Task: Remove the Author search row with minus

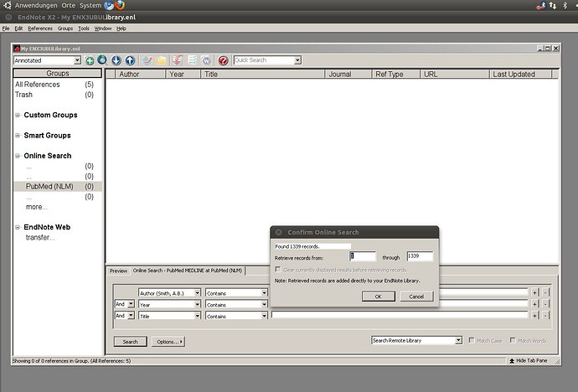Action: pyautogui.click(x=545, y=292)
